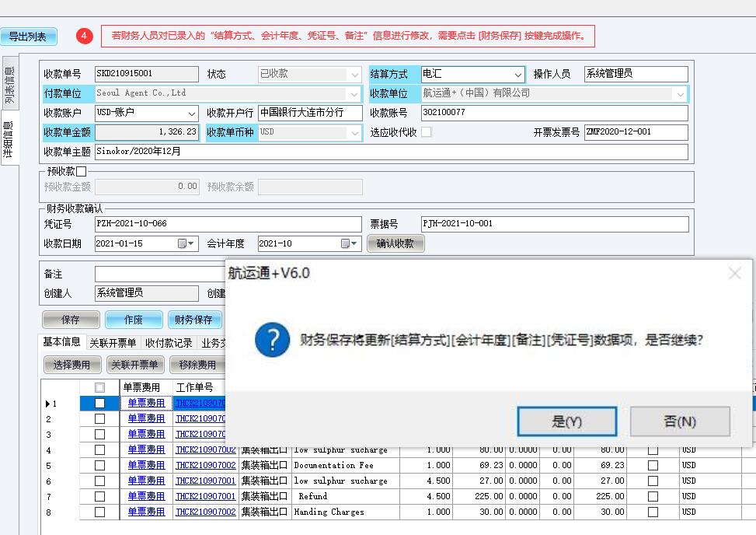Toggle the 预收款 checkbox

click(x=81, y=171)
